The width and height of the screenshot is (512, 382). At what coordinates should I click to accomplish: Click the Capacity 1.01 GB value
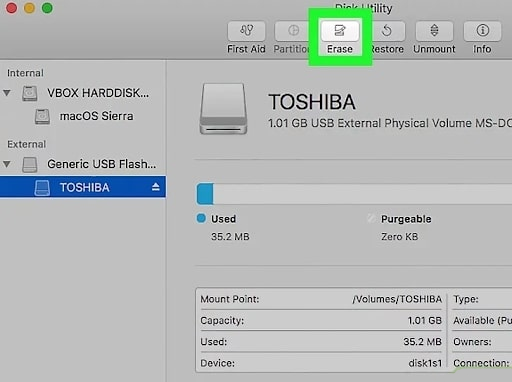click(425, 321)
